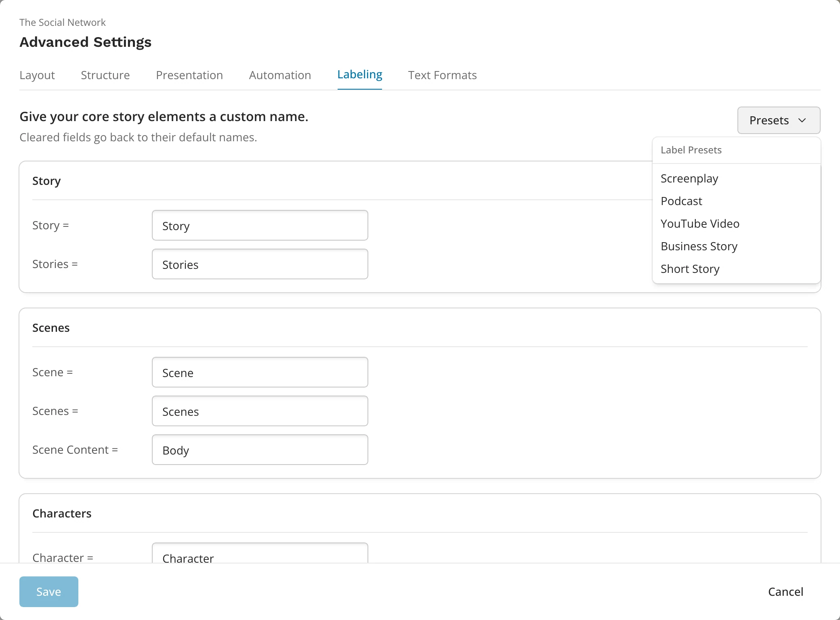Viewport: 840px width, 620px height.
Task: Focus the Stories plural input field
Action: pos(260,264)
